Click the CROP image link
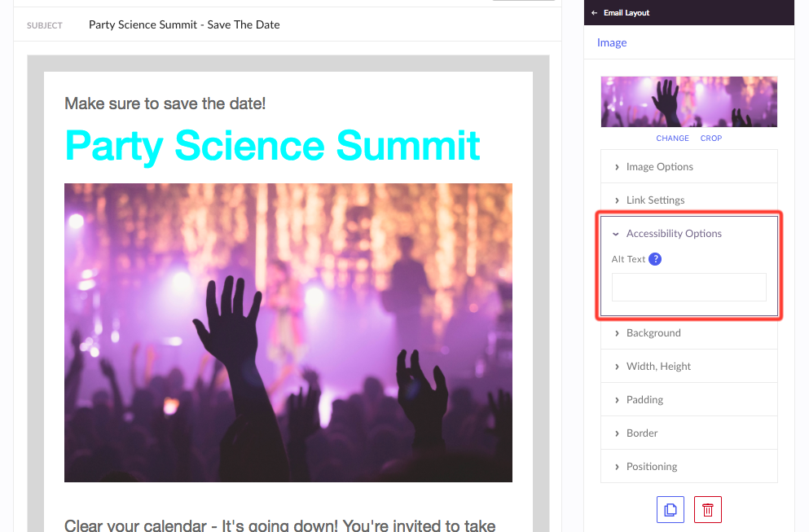Image resolution: width=809 pixels, height=532 pixels. pyautogui.click(x=711, y=138)
